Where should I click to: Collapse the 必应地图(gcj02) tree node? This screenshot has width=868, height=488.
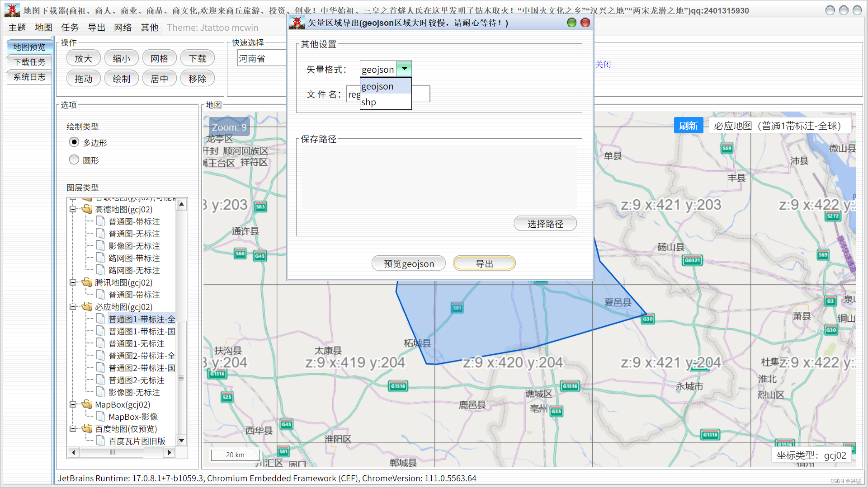click(x=73, y=307)
